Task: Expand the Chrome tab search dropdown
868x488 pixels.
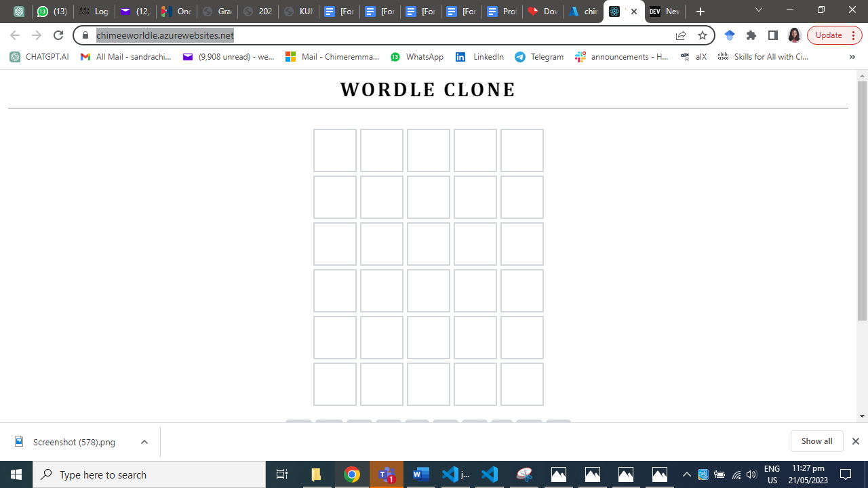Action: [x=759, y=11]
